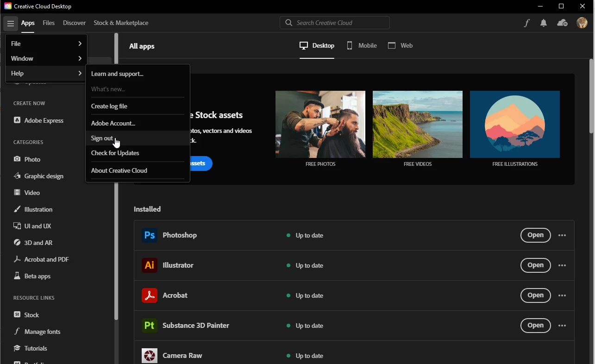Expand the File submenu
595x364 pixels.
(x=46, y=44)
